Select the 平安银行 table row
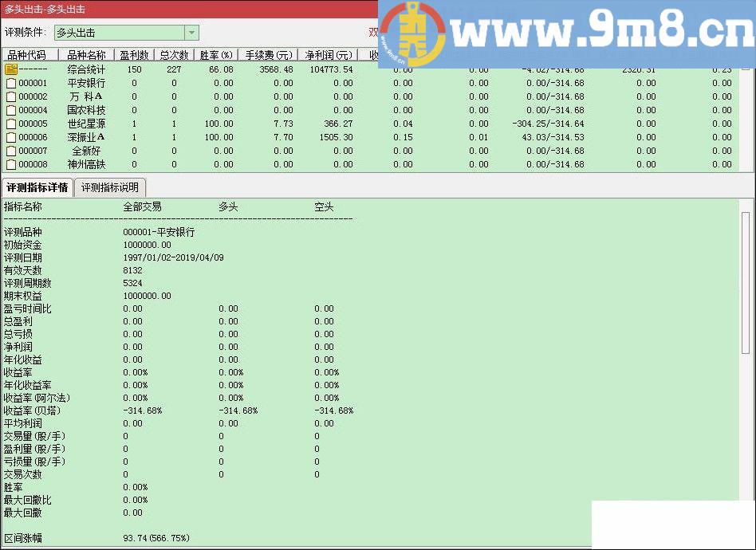 (87, 83)
